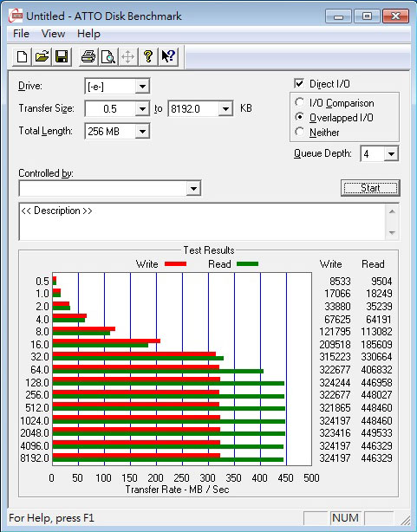
Task: Expand the Drive dropdown
Action: pos(143,87)
